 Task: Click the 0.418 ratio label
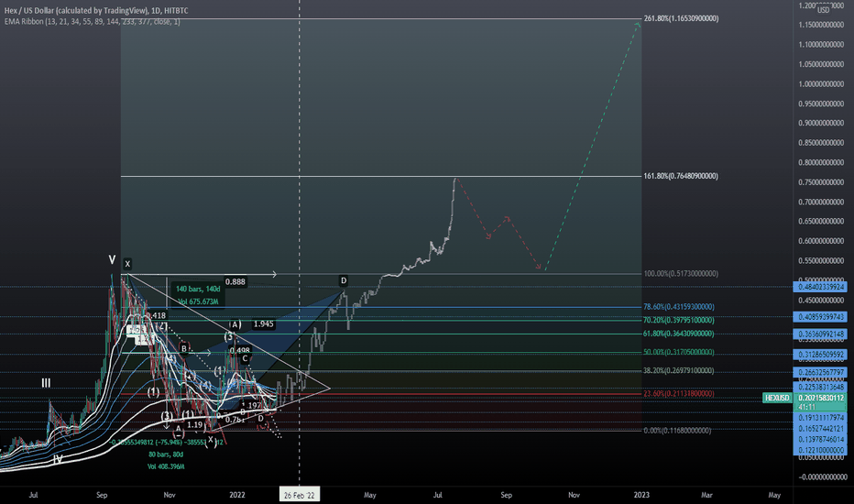(x=156, y=315)
